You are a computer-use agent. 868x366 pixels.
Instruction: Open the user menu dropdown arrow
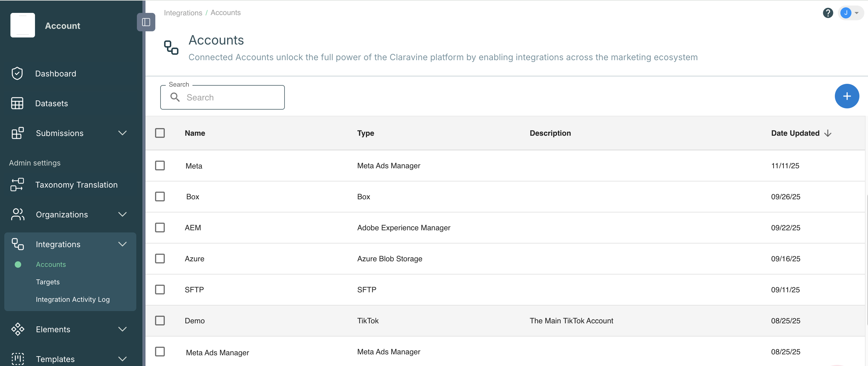(857, 13)
